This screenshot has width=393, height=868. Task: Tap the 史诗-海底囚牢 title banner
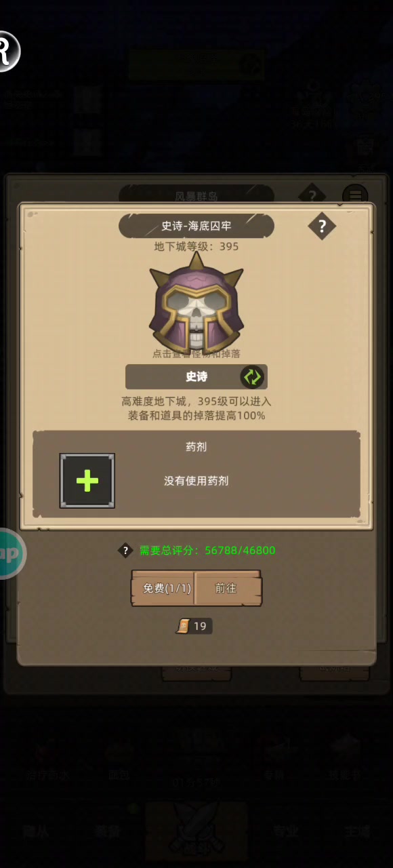pyautogui.click(x=196, y=226)
